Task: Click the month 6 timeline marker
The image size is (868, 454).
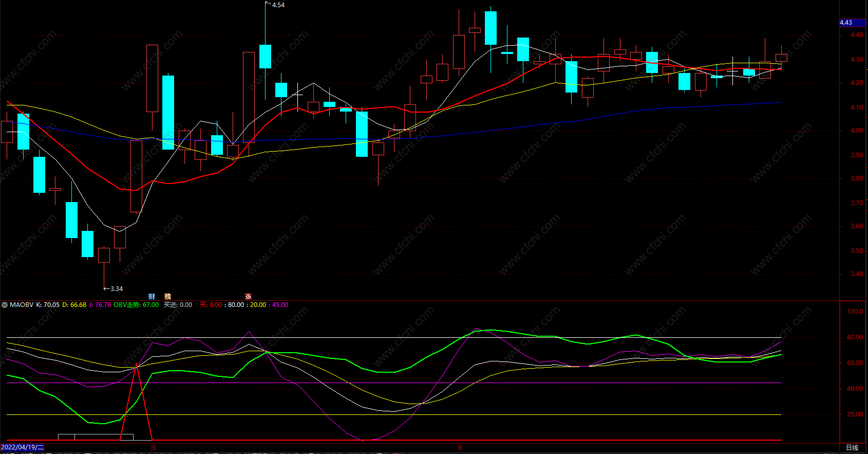Action: pyautogui.click(x=461, y=448)
